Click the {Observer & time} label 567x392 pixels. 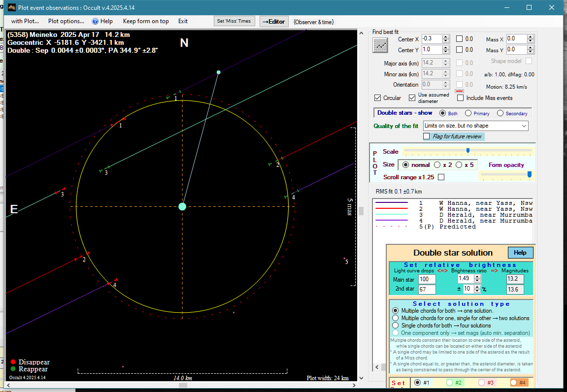(313, 22)
